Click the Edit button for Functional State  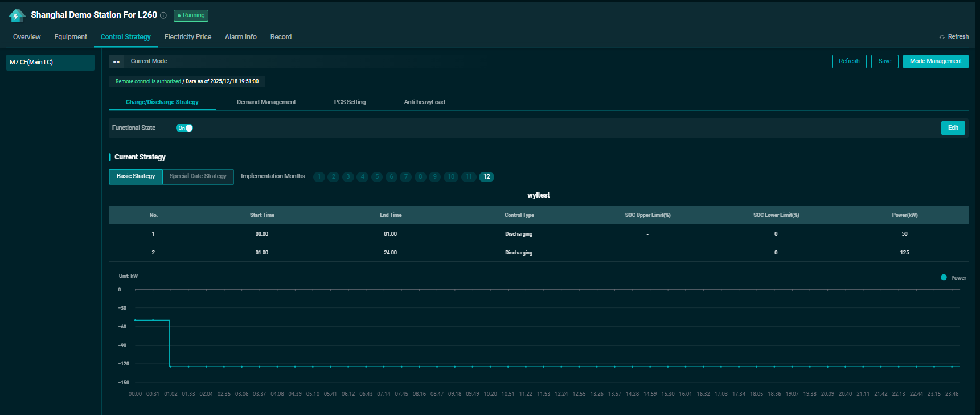pos(953,128)
